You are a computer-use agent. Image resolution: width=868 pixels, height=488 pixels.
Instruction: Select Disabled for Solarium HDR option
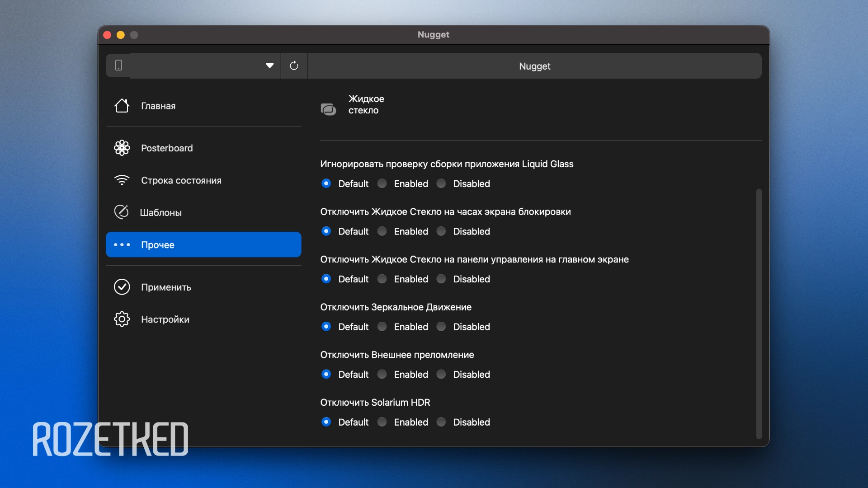[x=441, y=422]
